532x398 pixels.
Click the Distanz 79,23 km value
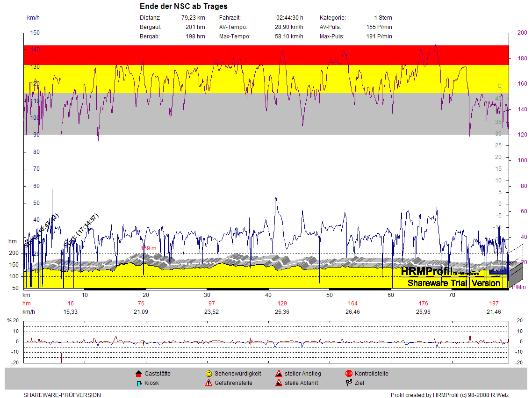pyautogui.click(x=193, y=18)
